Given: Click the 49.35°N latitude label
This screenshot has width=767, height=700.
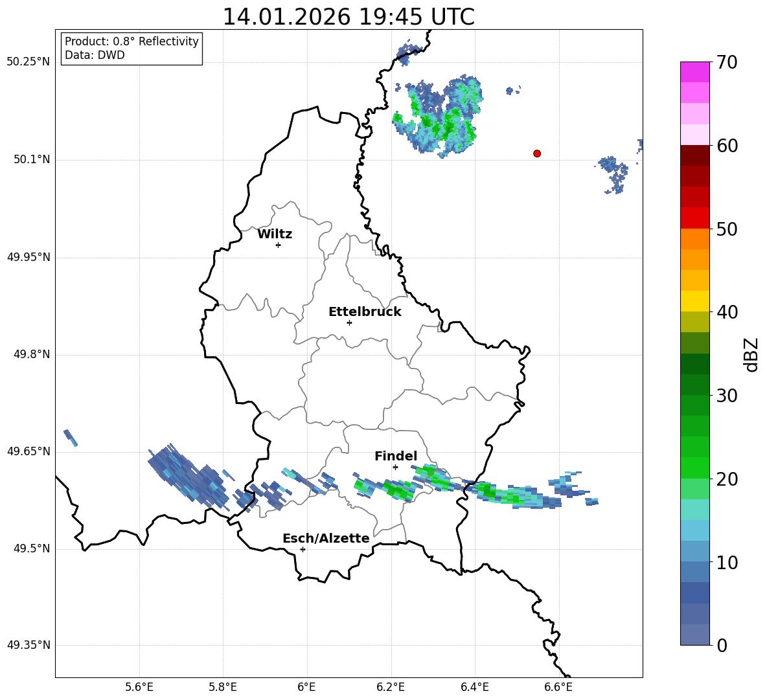Looking at the screenshot, I should 28,645.
